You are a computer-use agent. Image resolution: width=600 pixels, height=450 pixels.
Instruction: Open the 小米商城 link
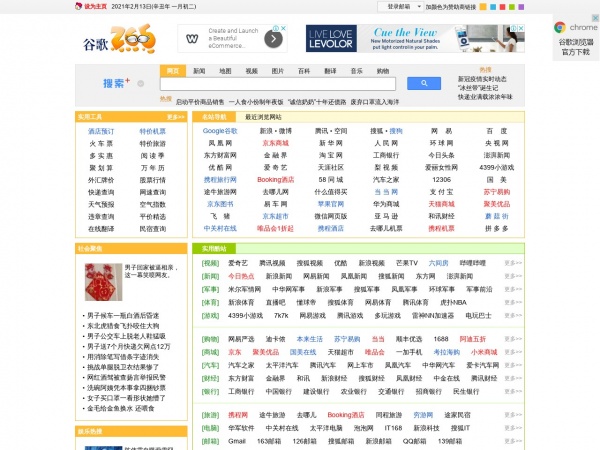click(484, 352)
